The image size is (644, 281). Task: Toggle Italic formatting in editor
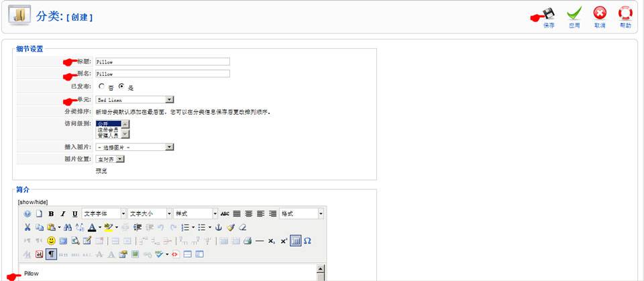pyautogui.click(x=63, y=214)
